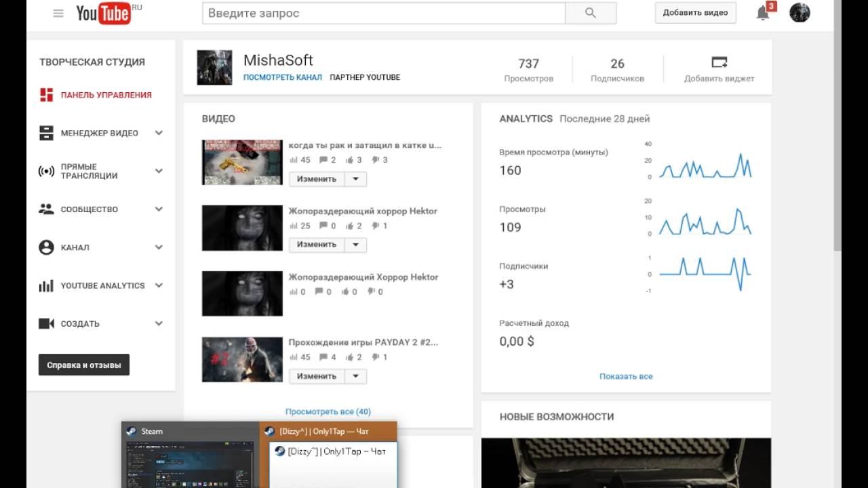Open 'когда ты рак и затащил' video title
Image resolution: width=868 pixels, height=488 pixels.
pos(365,145)
